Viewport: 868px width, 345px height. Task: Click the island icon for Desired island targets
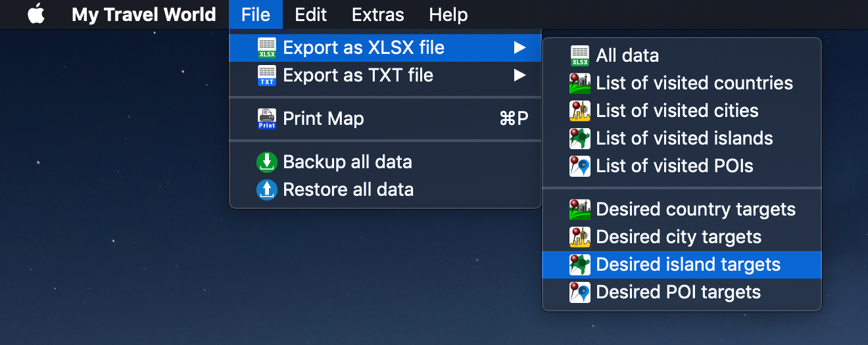[x=580, y=265]
